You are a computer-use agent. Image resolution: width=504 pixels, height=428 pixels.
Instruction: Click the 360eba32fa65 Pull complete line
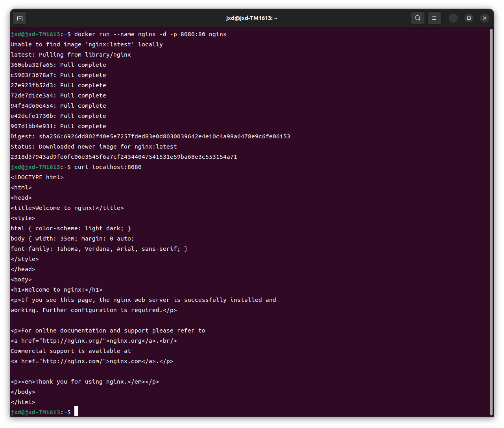[x=58, y=65]
